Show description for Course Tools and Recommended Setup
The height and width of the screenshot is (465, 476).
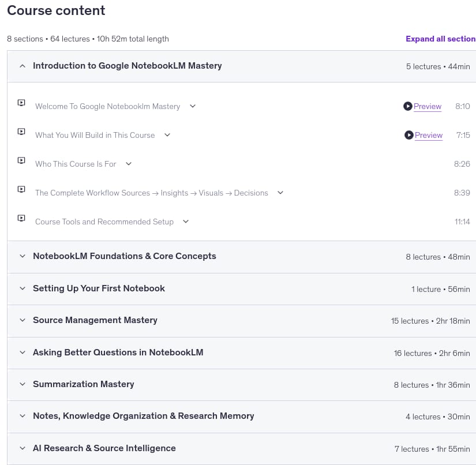186,222
